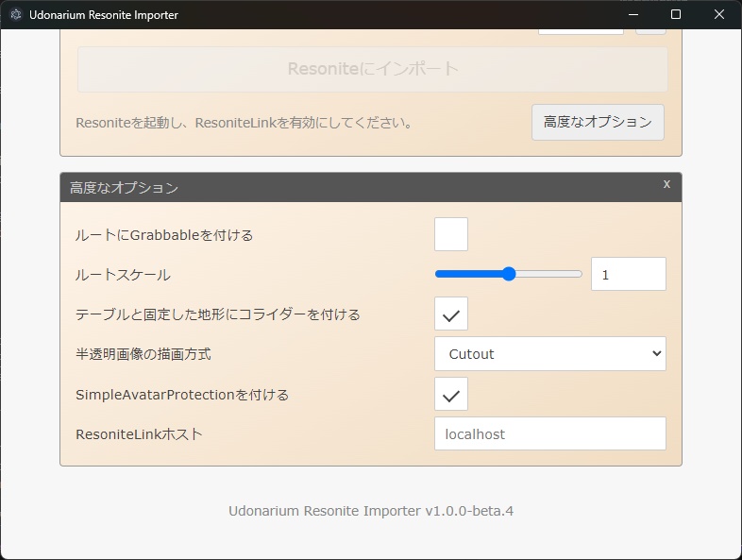This screenshot has width=742, height=560.
Task: Click the SimpleAvatarProtectionを付ける label
Action: tap(182, 395)
